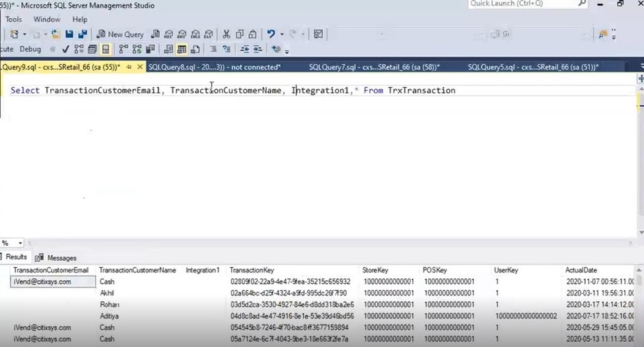644x347 pixels.
Task: Click the TransactionKey column header
Action: tap(252, 270)
